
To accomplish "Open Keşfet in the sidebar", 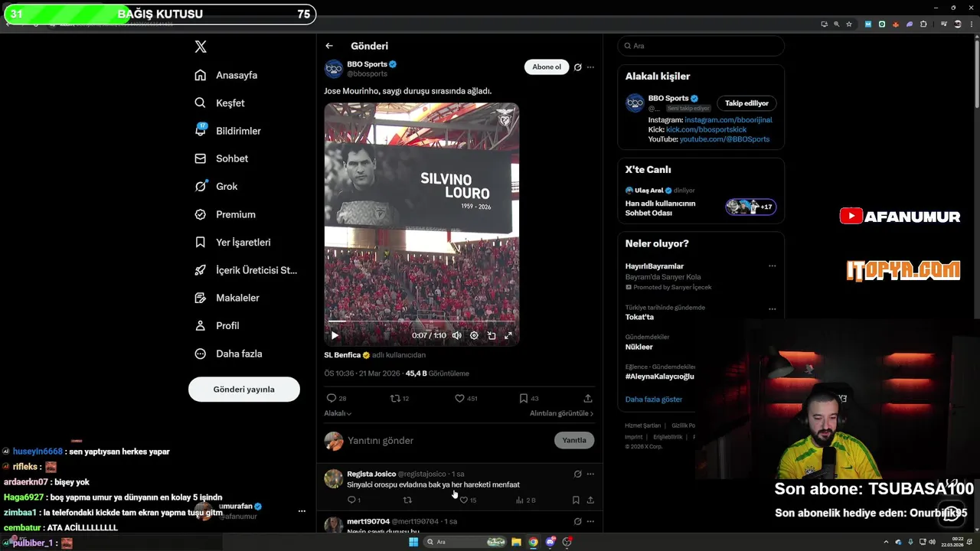I will click(220, 103).
